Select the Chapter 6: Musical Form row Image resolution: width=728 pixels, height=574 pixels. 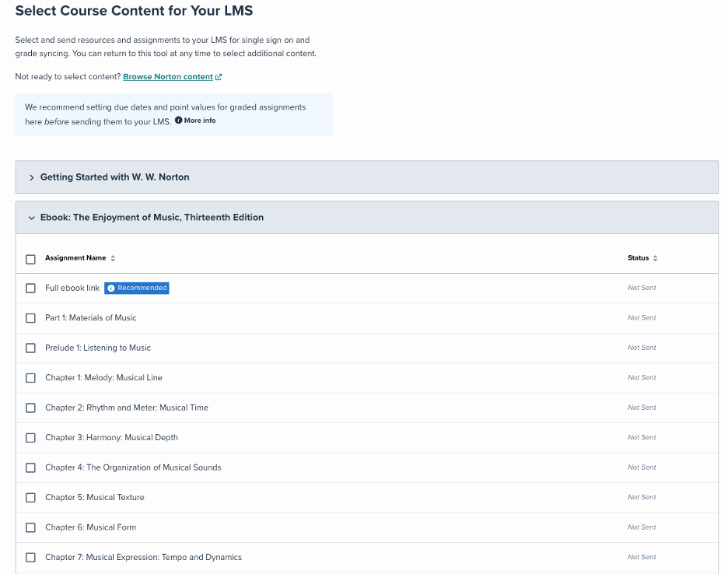click(30, 527)
